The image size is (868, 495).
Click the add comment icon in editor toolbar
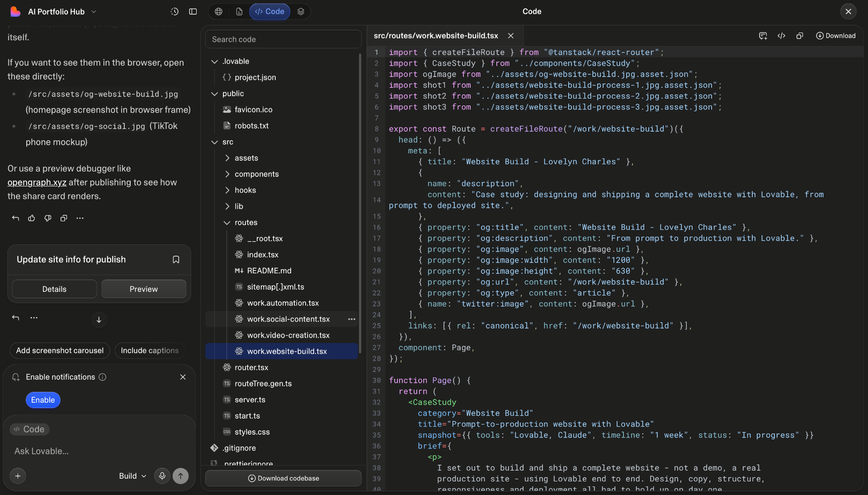(x=763, y=36)
